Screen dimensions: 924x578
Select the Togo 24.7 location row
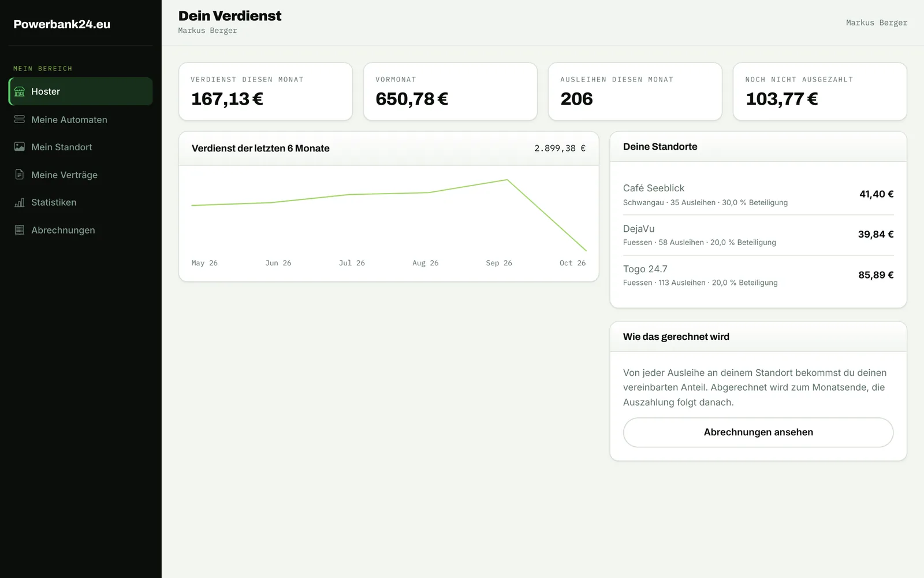(x=758, y=275)
